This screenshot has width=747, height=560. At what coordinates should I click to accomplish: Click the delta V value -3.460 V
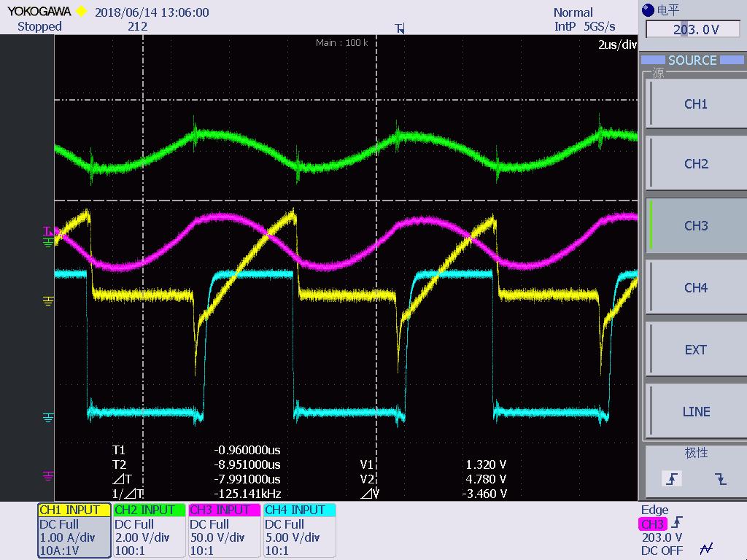(484, 494)
